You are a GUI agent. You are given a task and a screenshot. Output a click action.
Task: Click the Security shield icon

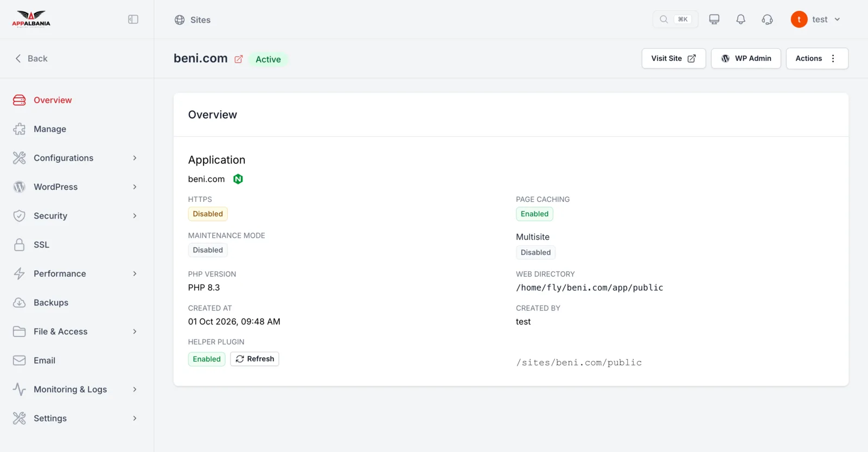point(19,216)
